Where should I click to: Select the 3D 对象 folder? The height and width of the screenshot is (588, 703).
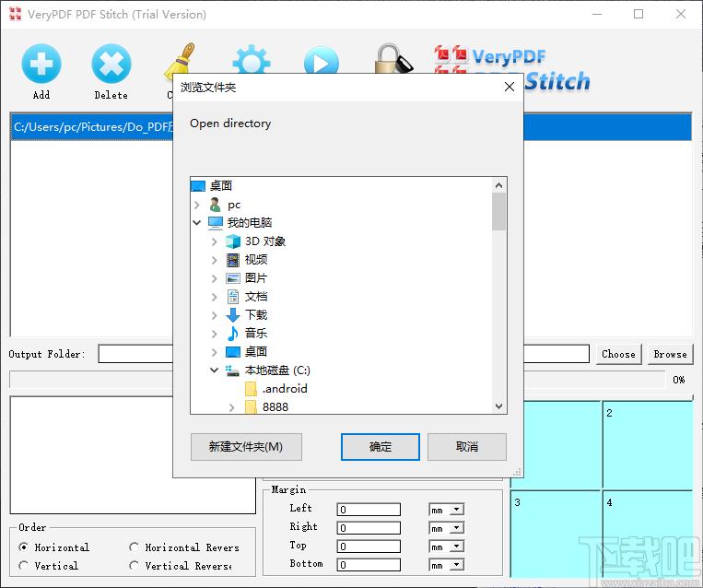[x=265, y=241]
